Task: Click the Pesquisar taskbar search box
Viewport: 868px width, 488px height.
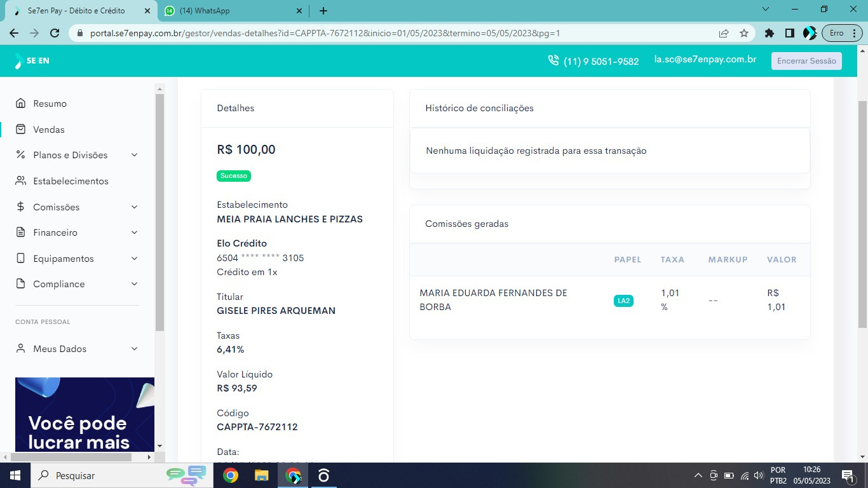Action: click(x=121, y=475)
